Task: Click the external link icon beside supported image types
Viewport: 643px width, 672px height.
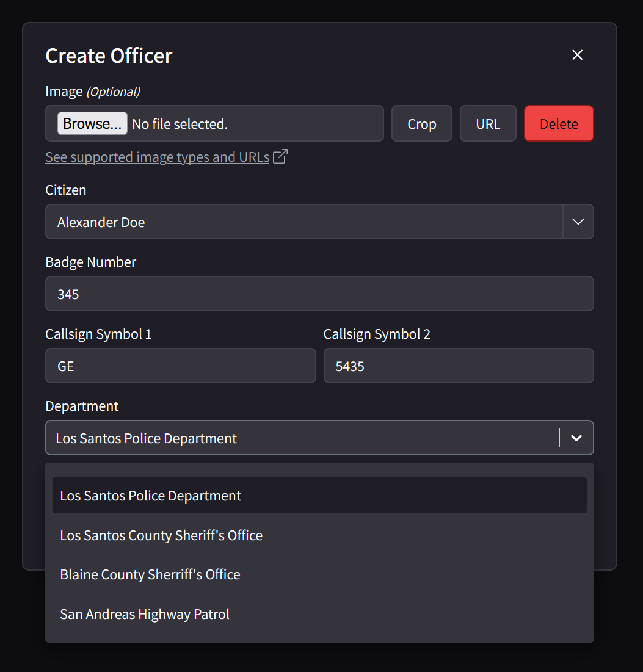Action: click(280, 157)
